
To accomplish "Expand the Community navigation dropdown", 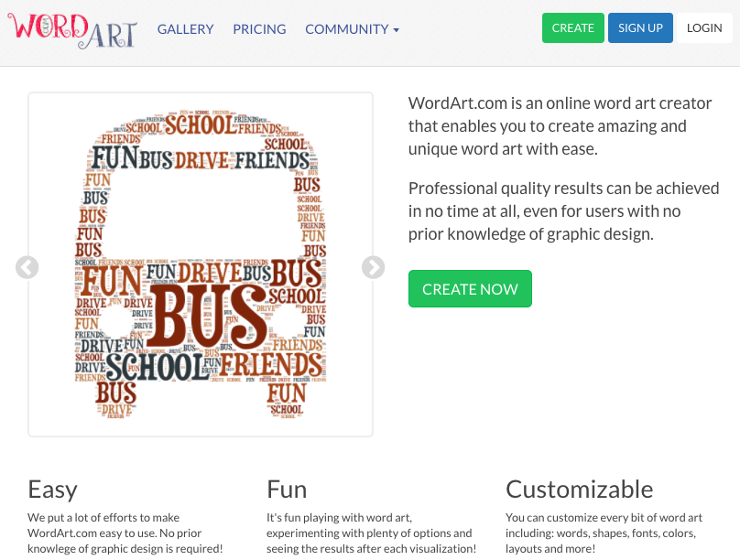I will click(x=353, y=29).
